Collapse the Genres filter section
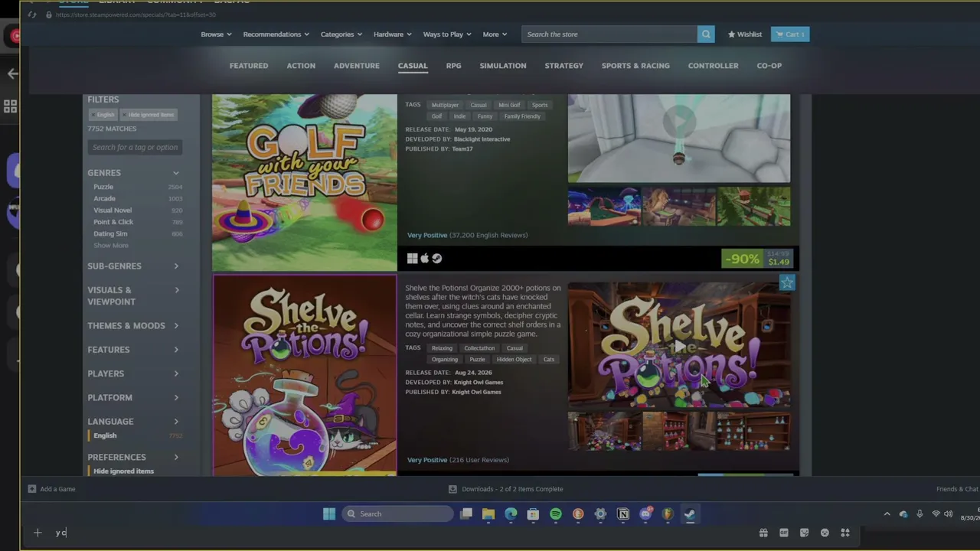The image size is (980, 551). [134, 173]
